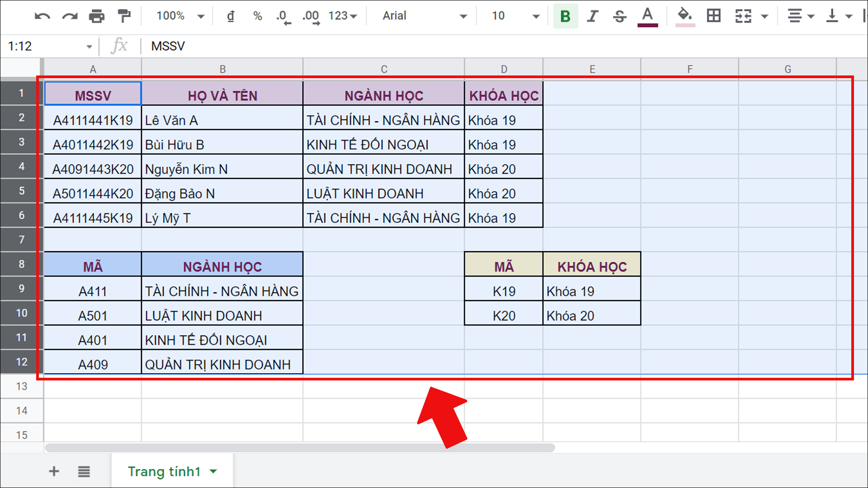Toggle Italic formatting button

coord(592,16)
